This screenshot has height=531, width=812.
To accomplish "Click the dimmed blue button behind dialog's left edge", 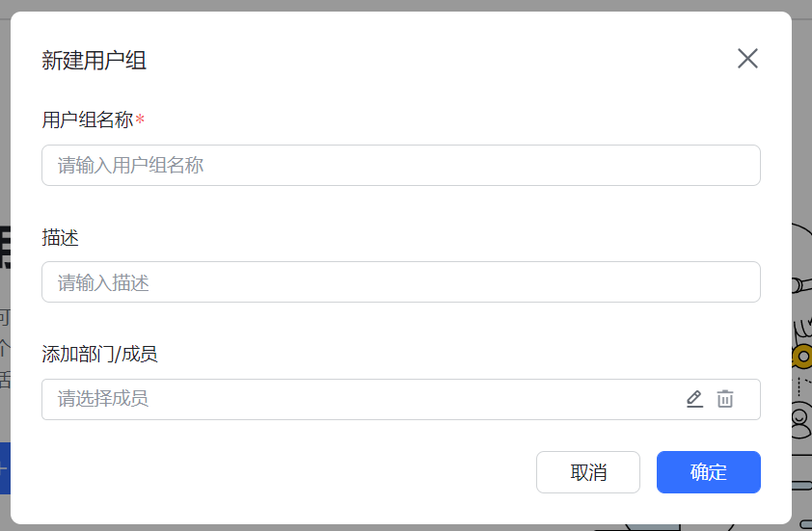I will (x=5, y=468).
